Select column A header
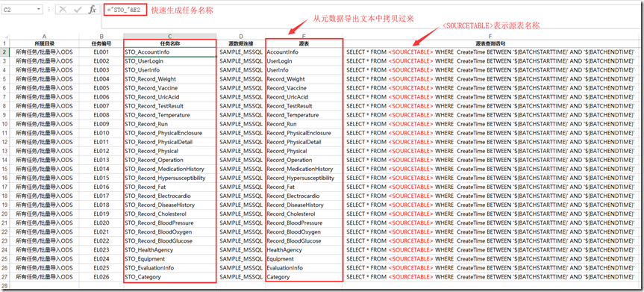 click(44, 36)
